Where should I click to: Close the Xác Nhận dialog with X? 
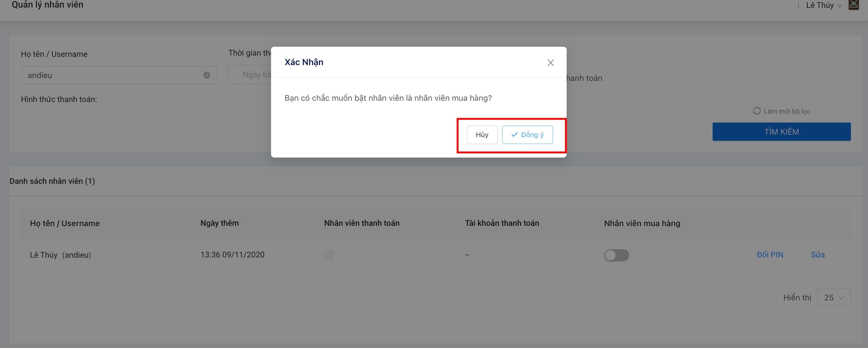tap(550, 63)
